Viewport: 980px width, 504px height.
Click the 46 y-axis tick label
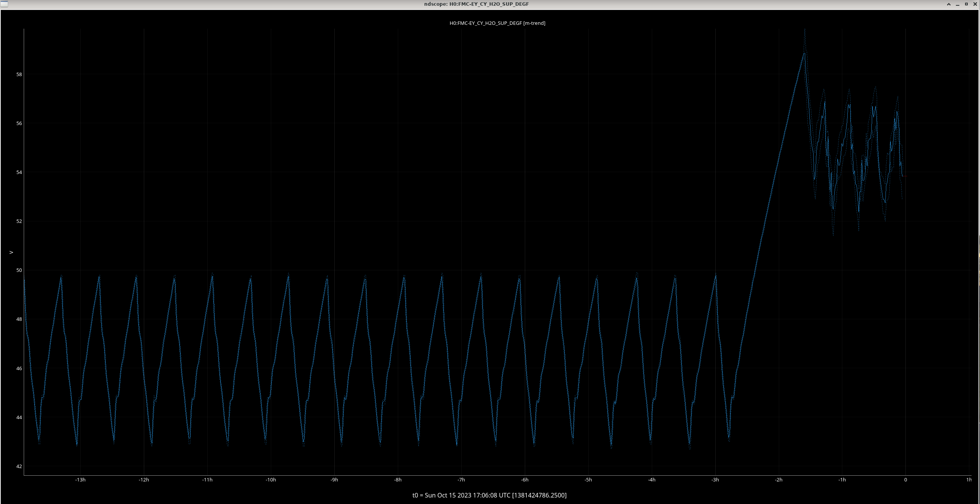coord(19,369)
